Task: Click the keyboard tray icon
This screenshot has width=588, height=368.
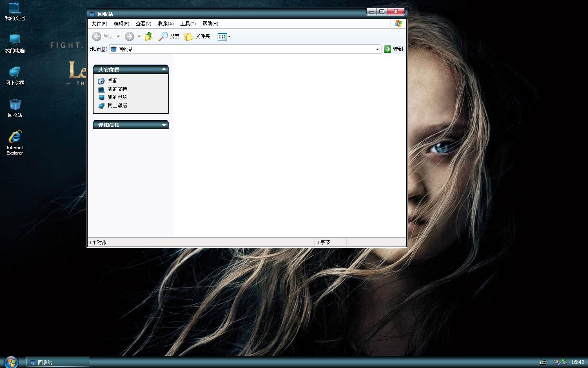Action: (x=543, y=362)
